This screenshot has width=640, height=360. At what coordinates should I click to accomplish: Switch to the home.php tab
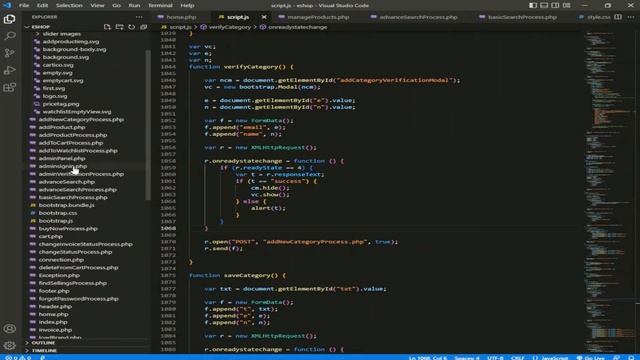pos(181,17)
